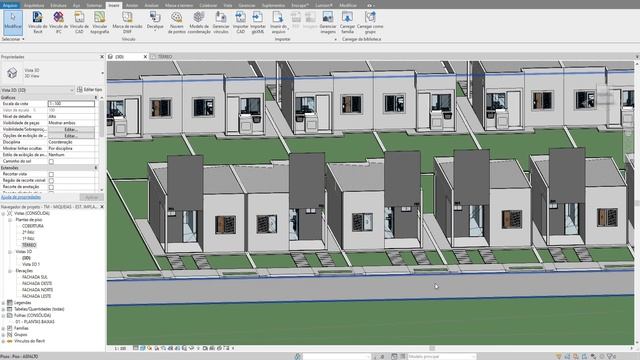640x360 pixels.
Task: Select FACHADA NORTE elevation
Action: [37, 290]
